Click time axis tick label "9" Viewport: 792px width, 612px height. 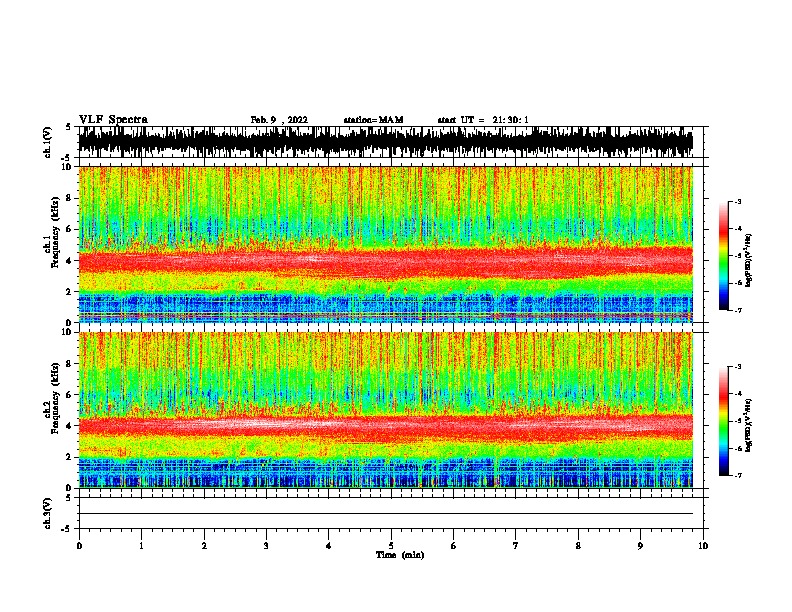[x=640, y=546]
